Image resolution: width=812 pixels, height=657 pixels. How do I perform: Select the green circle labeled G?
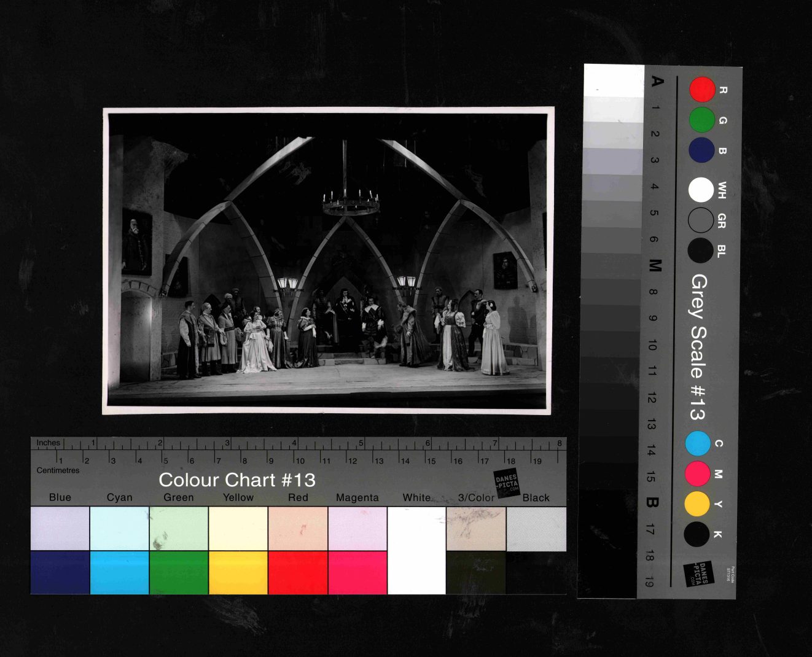tap(701, 120)
